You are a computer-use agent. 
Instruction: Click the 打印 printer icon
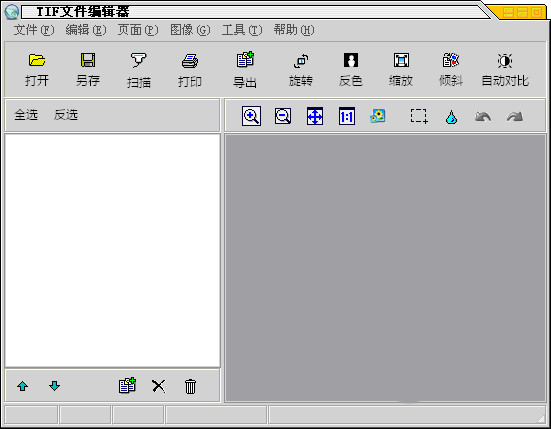[x=190, y=61]
